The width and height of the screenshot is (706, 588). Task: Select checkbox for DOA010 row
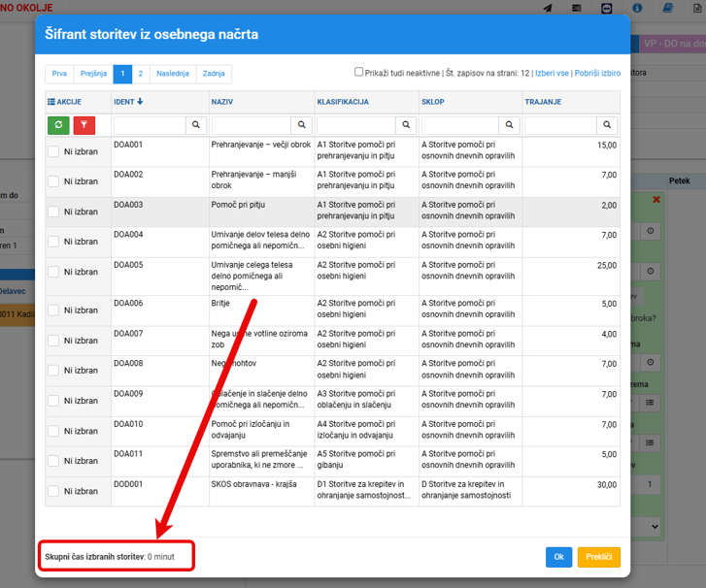[53, 431]
